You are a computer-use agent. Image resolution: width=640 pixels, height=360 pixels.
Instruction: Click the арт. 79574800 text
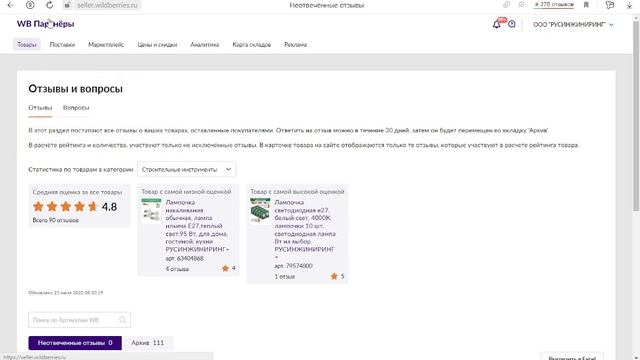point(293,266)
